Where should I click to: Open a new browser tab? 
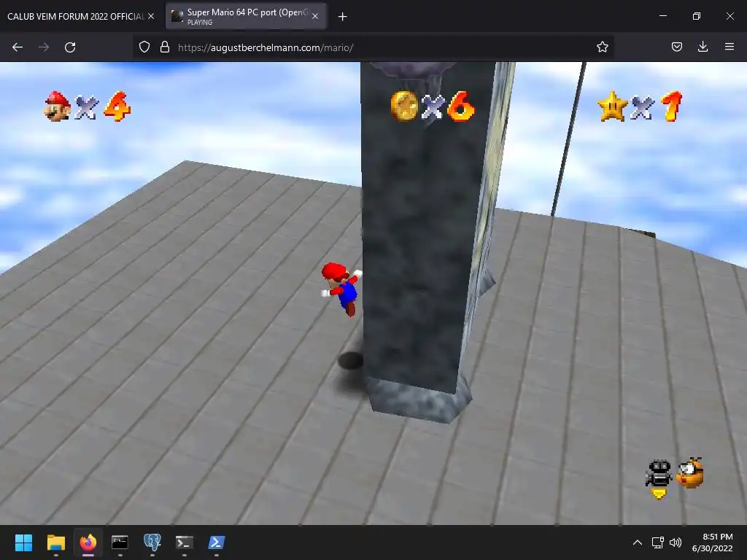tap(342, 17)
